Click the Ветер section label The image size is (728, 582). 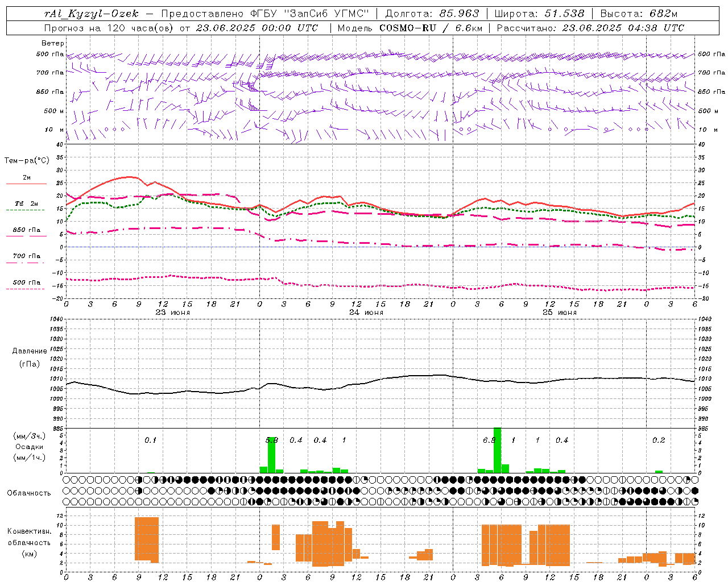(x=53, y=43)
